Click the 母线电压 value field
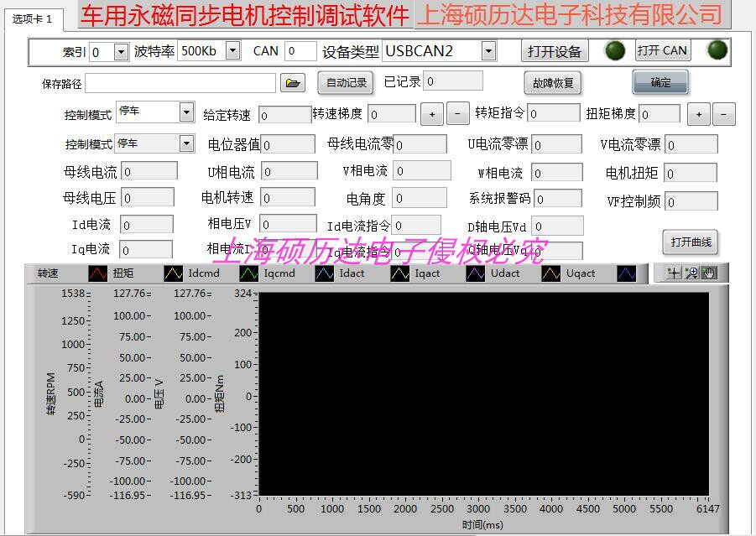Image resolution: width=756 pixels, height=536 pixels. (x=148, y=198)
